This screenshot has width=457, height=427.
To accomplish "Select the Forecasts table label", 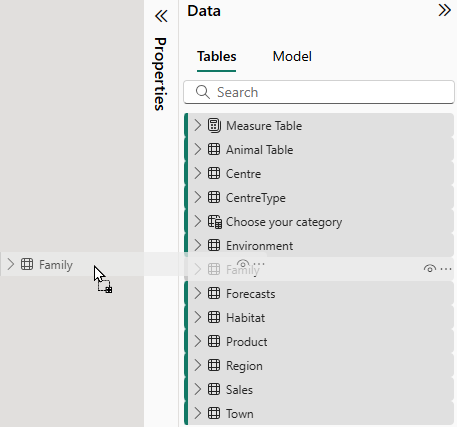I will click(x=251, y=294).
